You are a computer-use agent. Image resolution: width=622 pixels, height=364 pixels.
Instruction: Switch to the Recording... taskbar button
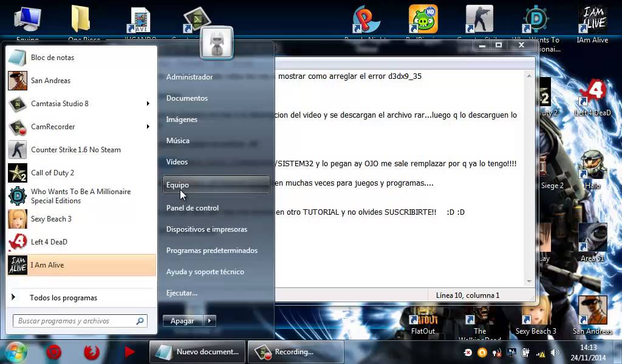tap(296, 352)
